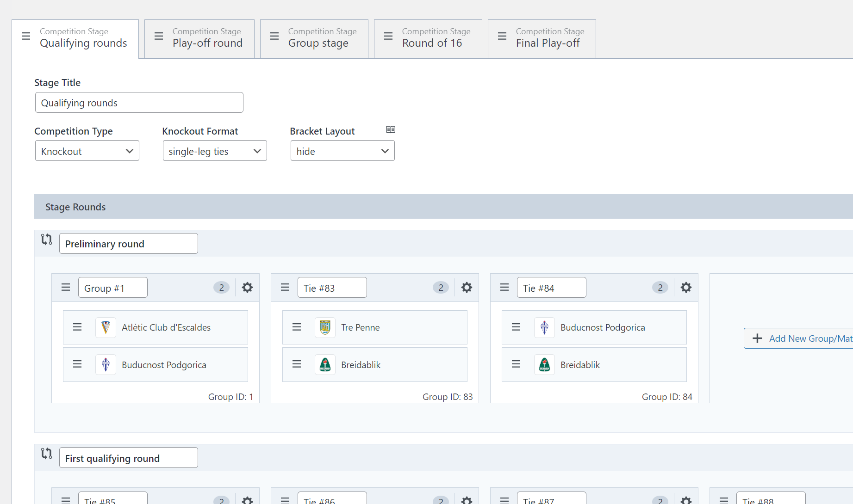Image resolution: width=853 pixels, height=504 pixels.
Task: Open the Final Play-off stage tab
Action: 542,39
